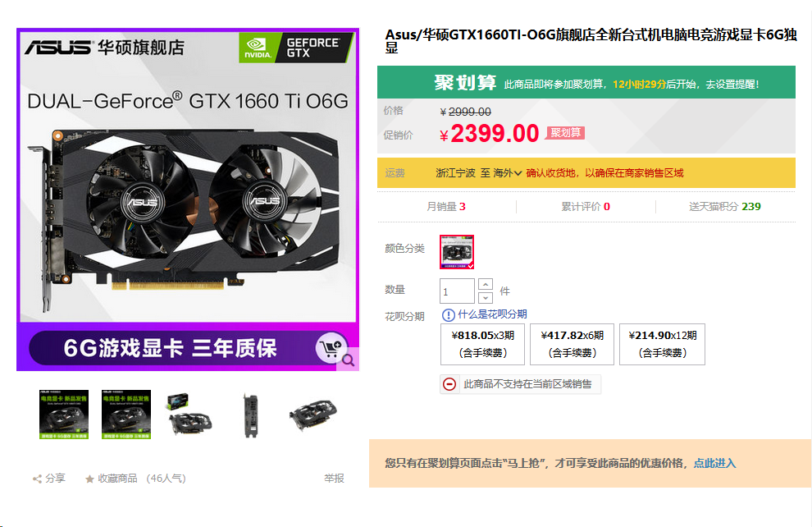Decrease quantity with the down arrow
This screenshot has height=527, width=812.
[486, 297]
